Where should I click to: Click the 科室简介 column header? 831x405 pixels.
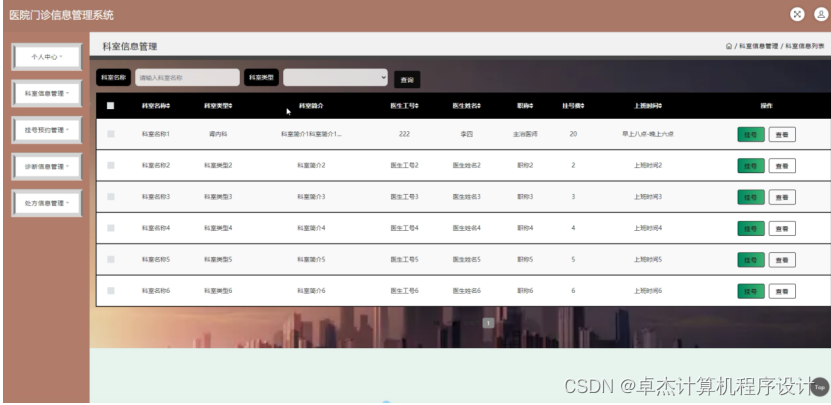point(311,106)
